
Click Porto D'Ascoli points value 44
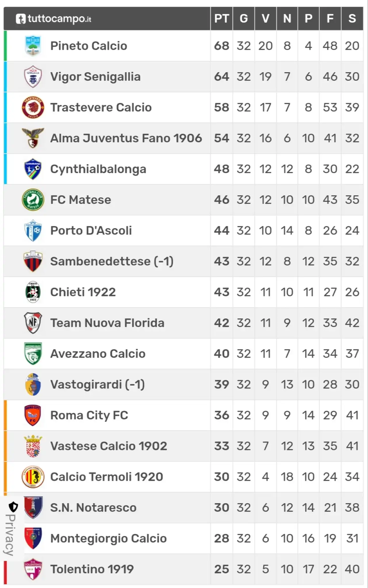(221, 231)
